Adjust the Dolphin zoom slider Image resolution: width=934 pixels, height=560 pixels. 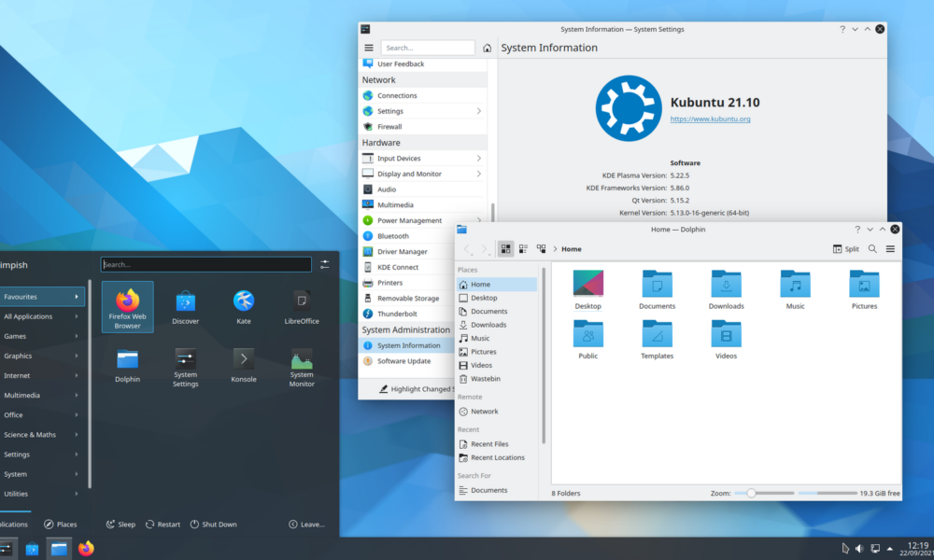[764, 493]
